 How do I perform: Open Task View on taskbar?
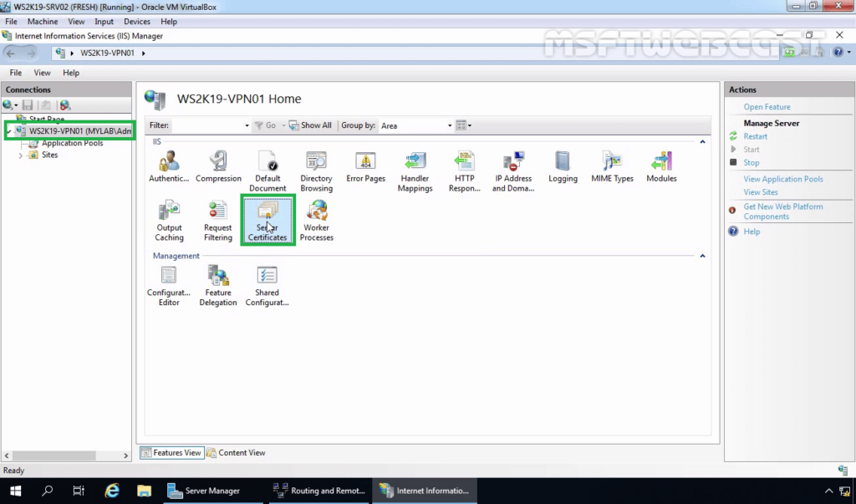pos(79,491)
